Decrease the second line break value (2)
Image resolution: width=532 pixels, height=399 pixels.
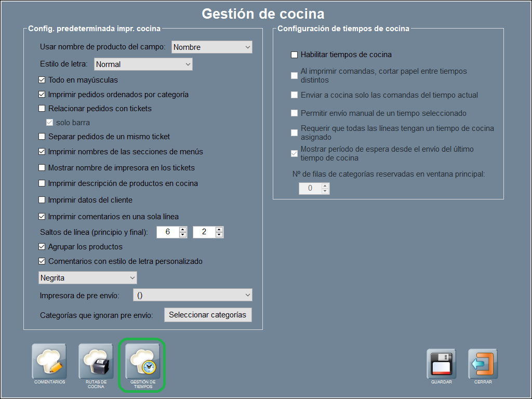[219, 235]
